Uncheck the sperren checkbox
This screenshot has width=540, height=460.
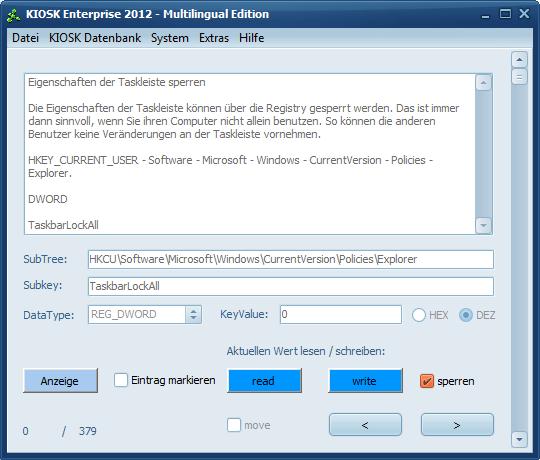(427, 381)
